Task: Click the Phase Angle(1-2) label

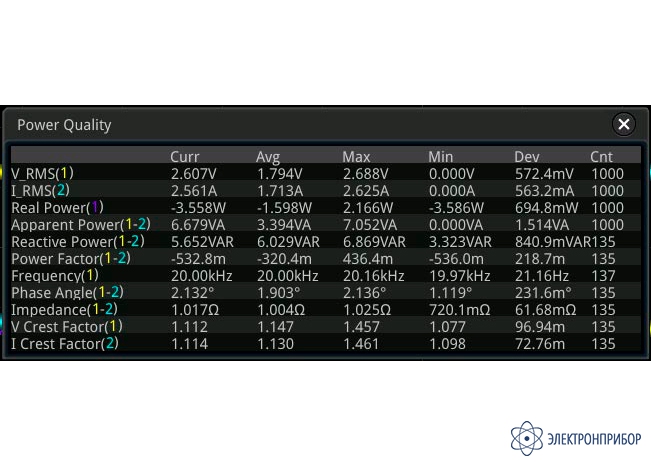Action: [x=67, y=292]
